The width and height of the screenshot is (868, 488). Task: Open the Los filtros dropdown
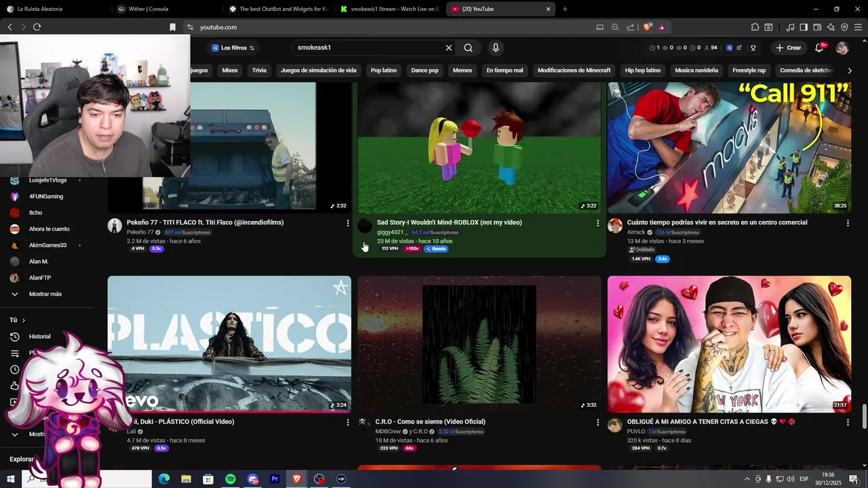click(x=233, y=47)
